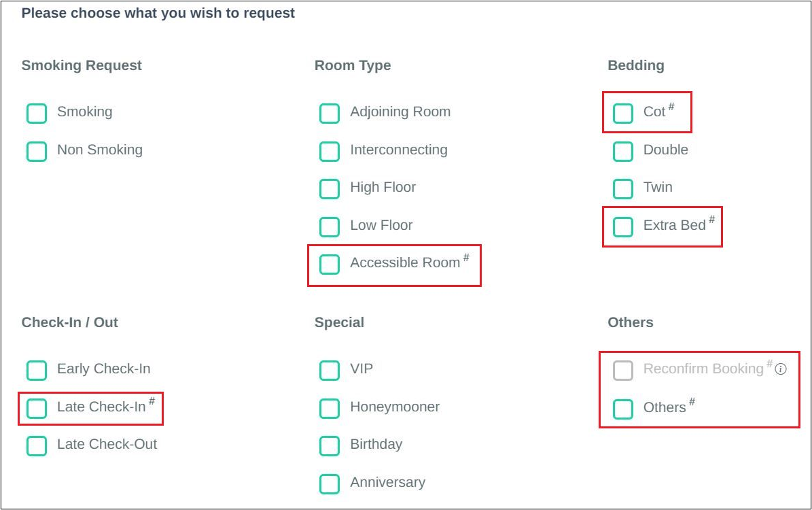Check the Late Check-In box
Viewport: 812px width, 510px height.
pyautogui.click(x=36, y=408)
